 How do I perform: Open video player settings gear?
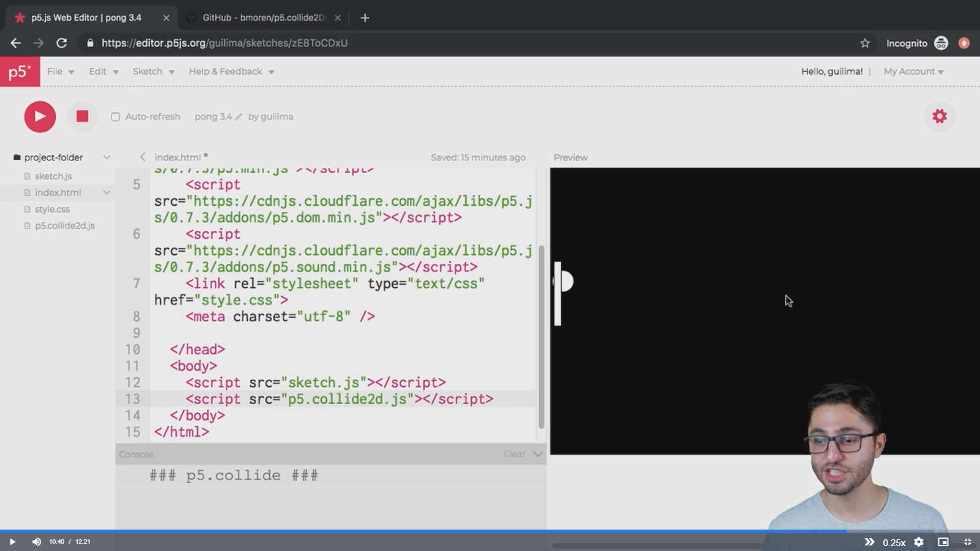click(x=919, y=542)
